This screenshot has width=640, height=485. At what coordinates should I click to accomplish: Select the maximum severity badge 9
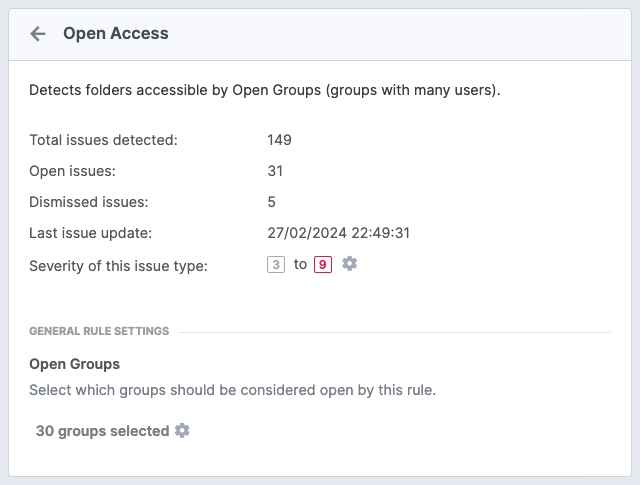pyautogui.click(x=322, y=265)
